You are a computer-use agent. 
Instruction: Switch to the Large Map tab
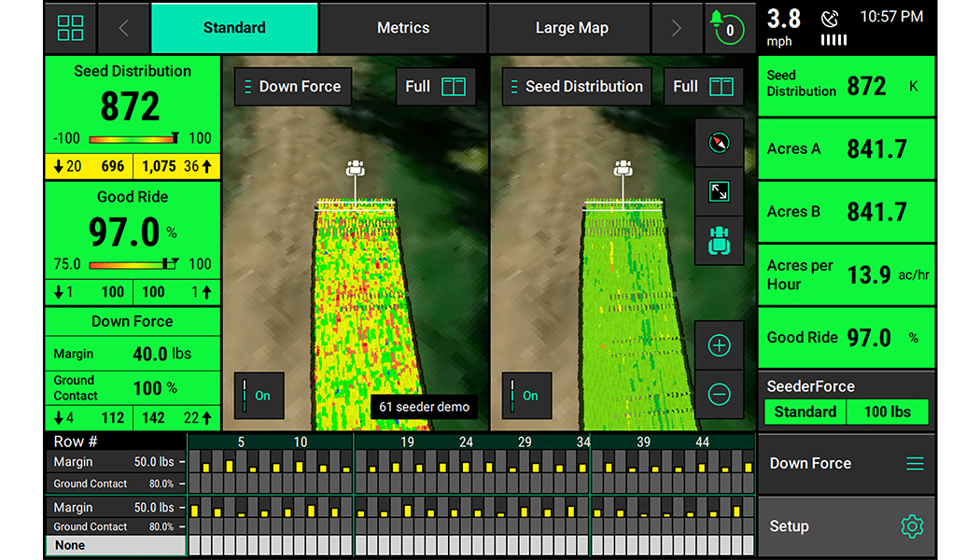coord(571,28)
